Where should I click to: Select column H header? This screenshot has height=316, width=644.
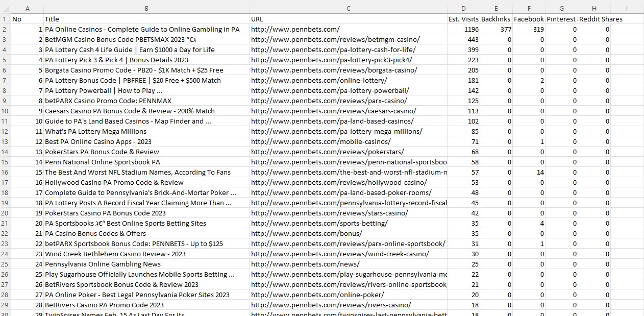pos(594,9)
